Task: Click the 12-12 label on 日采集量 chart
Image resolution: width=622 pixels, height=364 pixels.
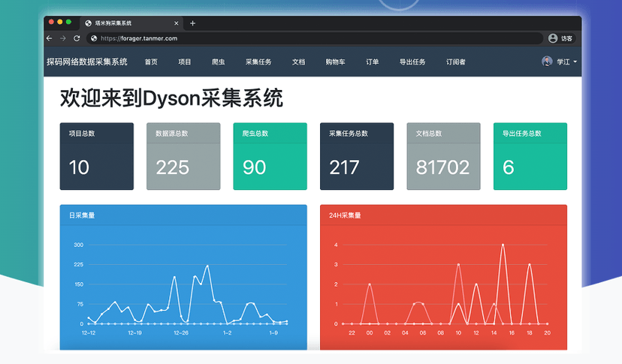Action: tap(89, 333)
